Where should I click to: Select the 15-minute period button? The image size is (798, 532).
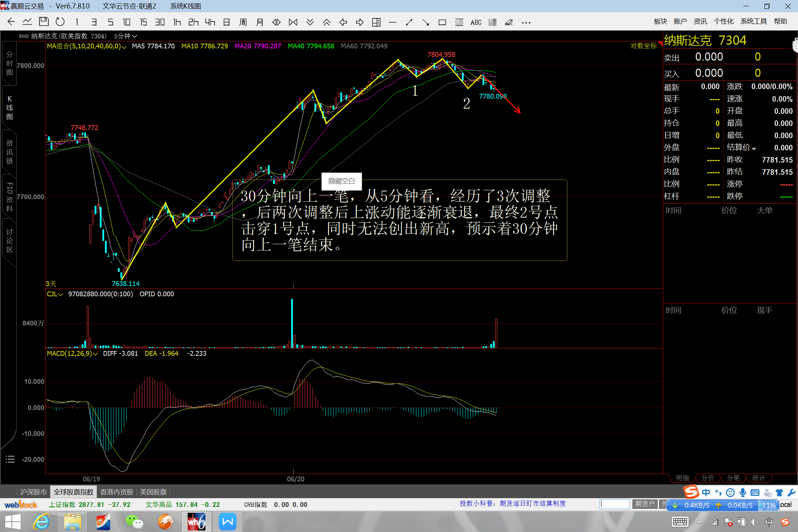(x=143, y=22)
